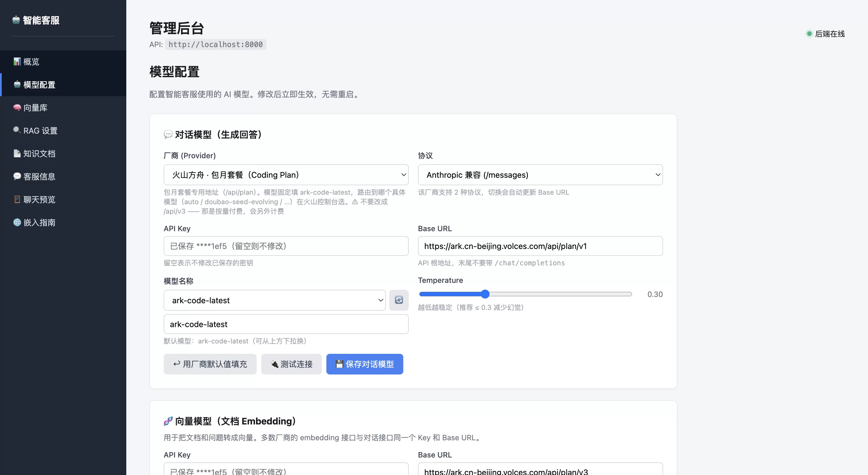Click the magnifier icon next to RAG 设置
The width and height of the screenshot is (868, 475).
[17, 130]
